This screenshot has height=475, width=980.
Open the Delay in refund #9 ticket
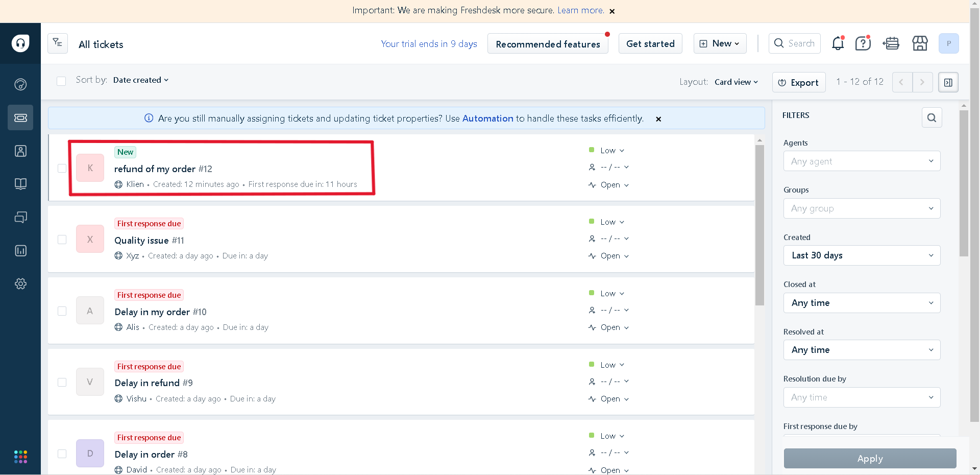[154, 383]
